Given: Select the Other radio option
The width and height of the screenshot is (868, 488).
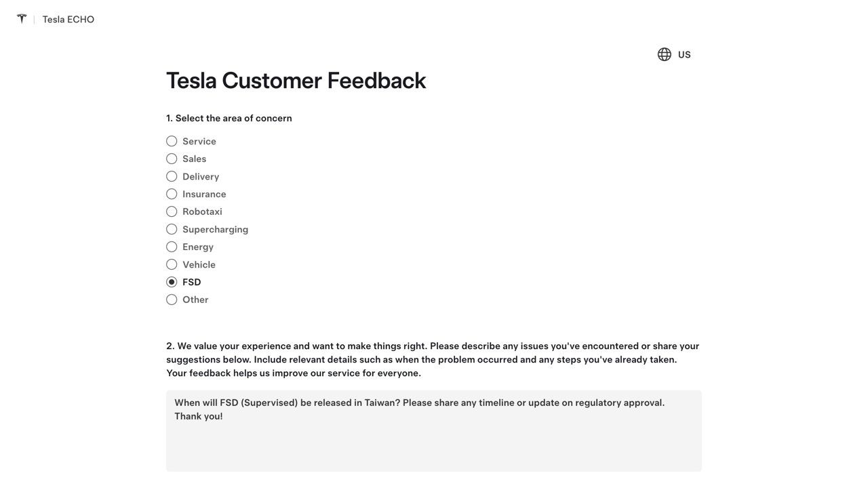Looking at the screenshot, I should pos(172,300).
